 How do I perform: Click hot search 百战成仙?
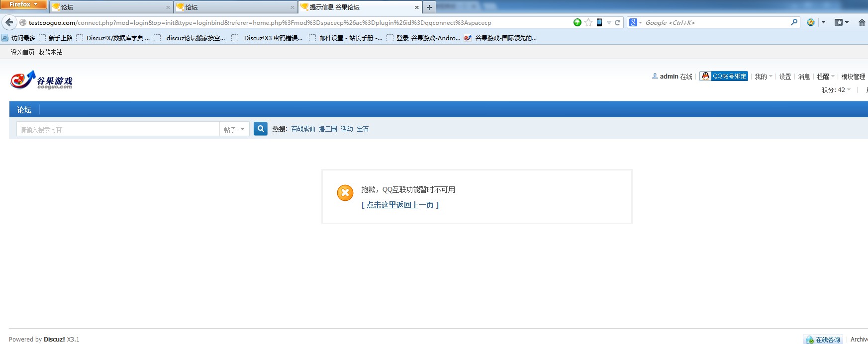tap(303, 129)
